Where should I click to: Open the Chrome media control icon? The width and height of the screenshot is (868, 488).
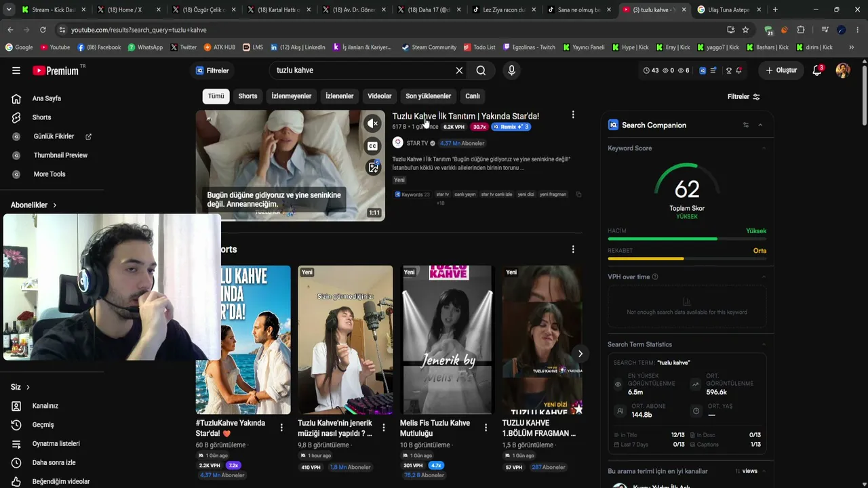click(825, 30)
